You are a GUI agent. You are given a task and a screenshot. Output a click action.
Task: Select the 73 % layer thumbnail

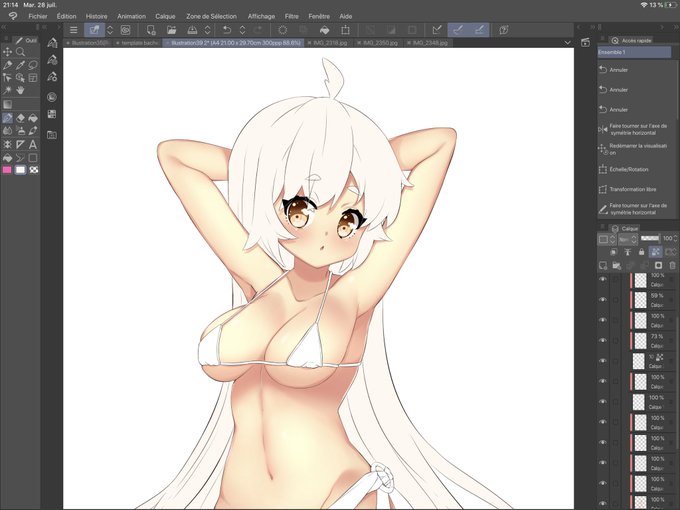click(641, 341)
